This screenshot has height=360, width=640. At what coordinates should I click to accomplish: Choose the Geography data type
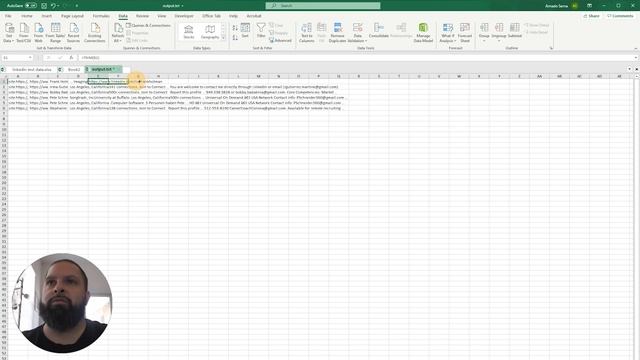pyautogui.click(x=210, y=32)
